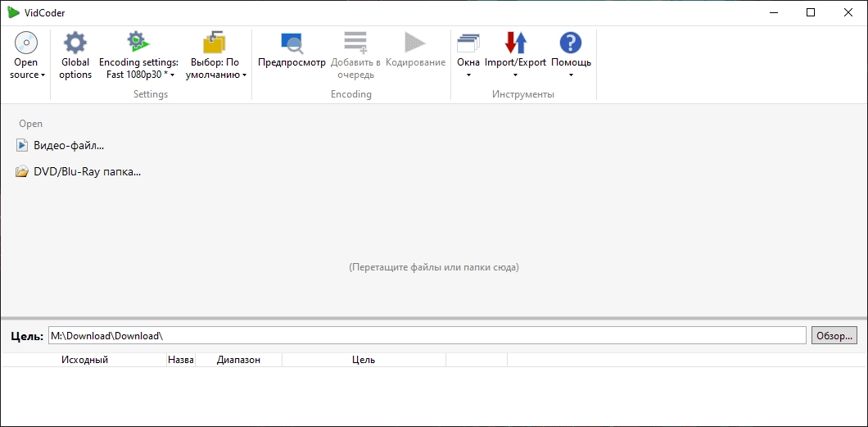The height and width of the screenshot is (427, 868).
Task: Click the Обзор... browse button
Action: click(x=834, y=336)
